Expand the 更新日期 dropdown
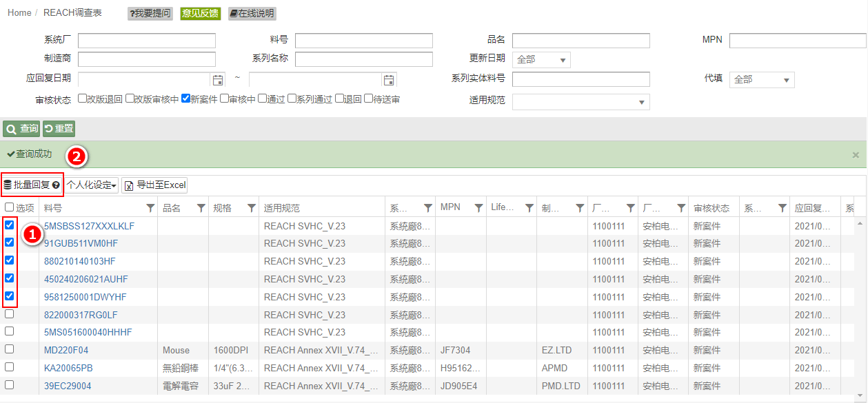 pos(541,60)
